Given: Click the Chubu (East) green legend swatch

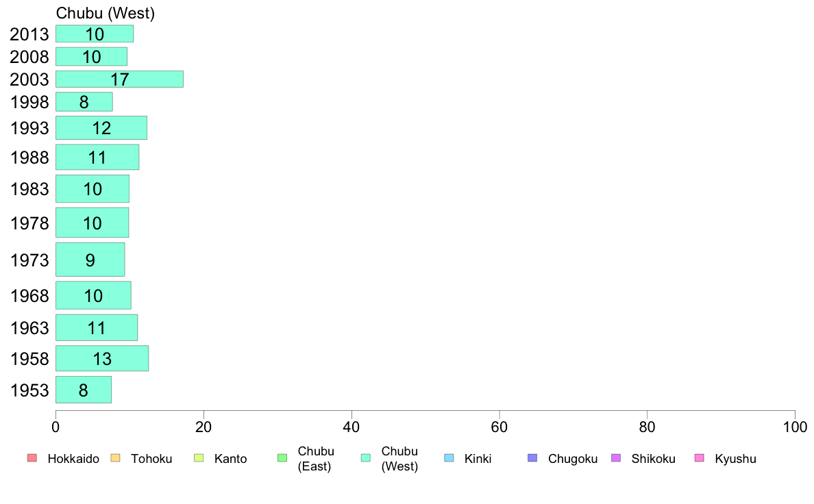Looking at the screenshot, I should pos(282,458).
